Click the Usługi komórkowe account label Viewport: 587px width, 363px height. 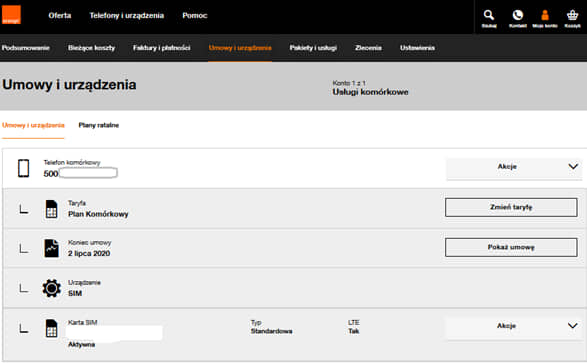(x=370, y=92)
